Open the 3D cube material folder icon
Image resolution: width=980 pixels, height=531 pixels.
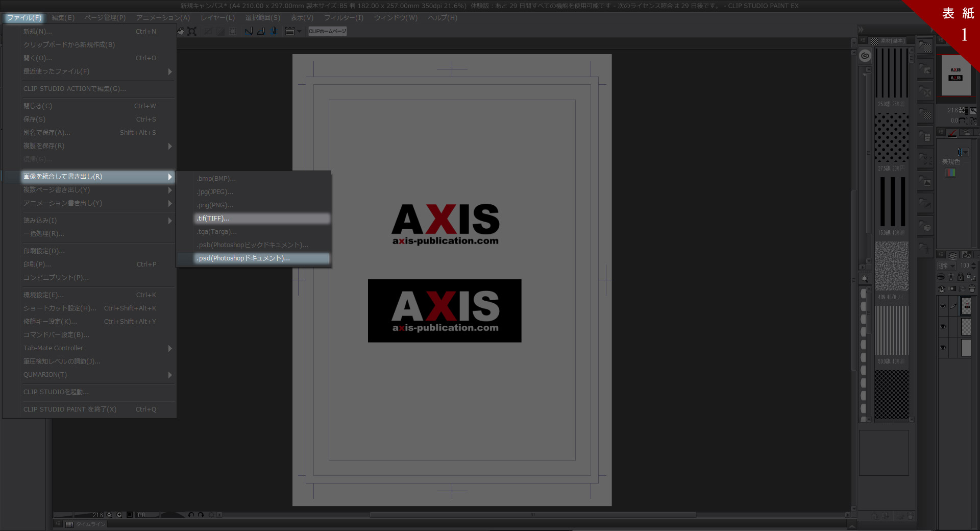tap(925, 226)
